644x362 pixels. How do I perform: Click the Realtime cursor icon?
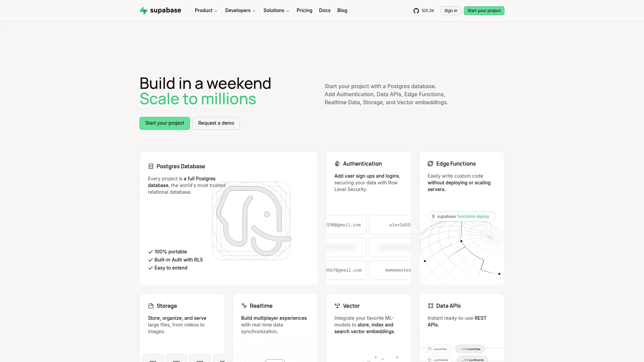pos(244,306)
